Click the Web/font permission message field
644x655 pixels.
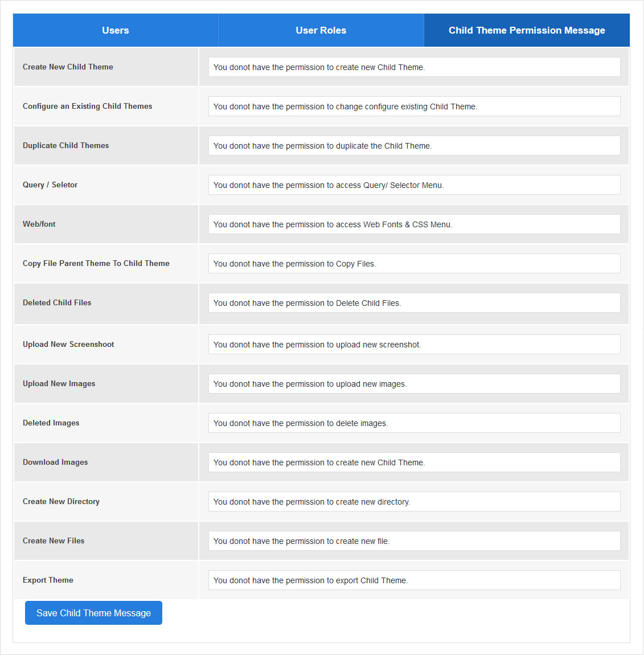pos(414,224)
